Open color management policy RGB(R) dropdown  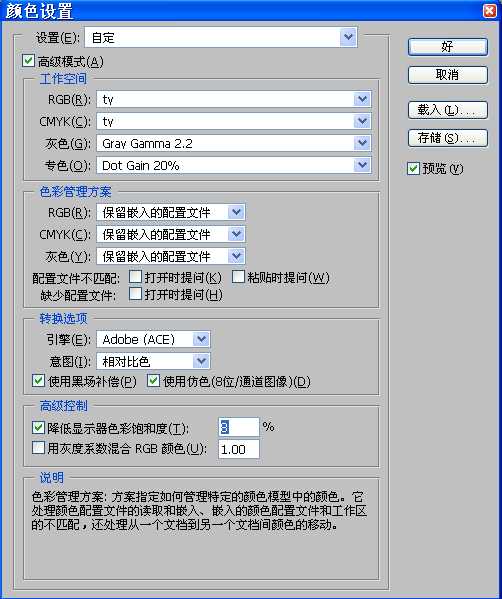tap(170, 212)
